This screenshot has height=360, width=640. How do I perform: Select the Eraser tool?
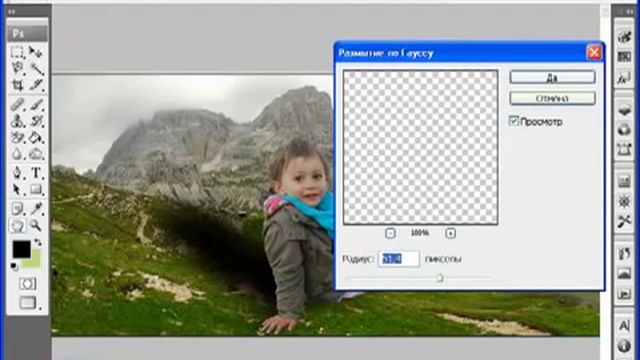18,138
